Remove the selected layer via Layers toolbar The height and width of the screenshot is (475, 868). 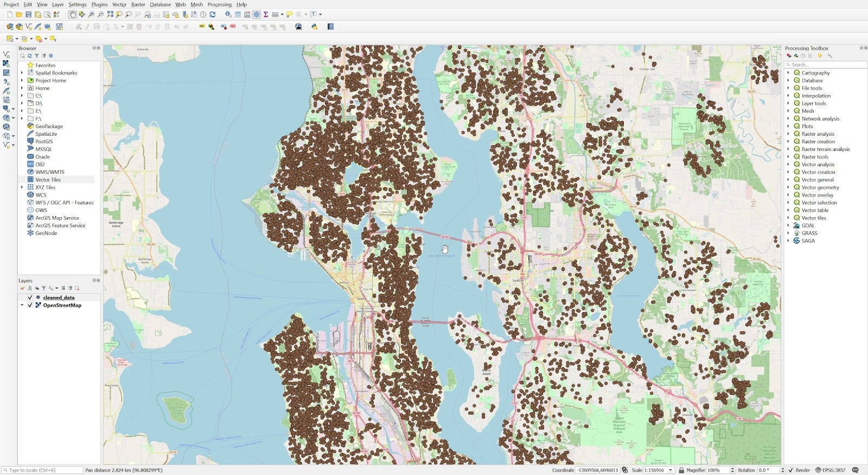[x=77, y=288]
